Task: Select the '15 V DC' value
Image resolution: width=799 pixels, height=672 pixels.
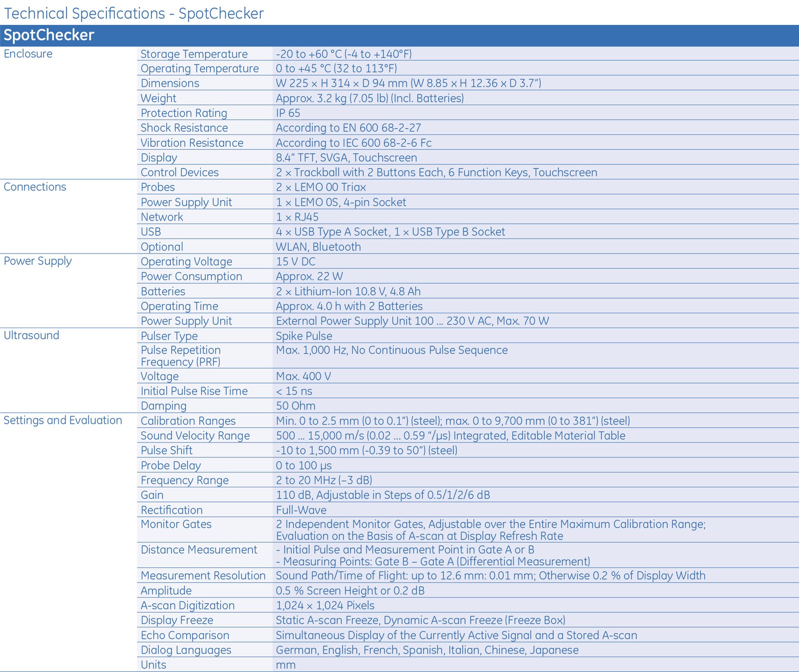Action: (296, 262)
